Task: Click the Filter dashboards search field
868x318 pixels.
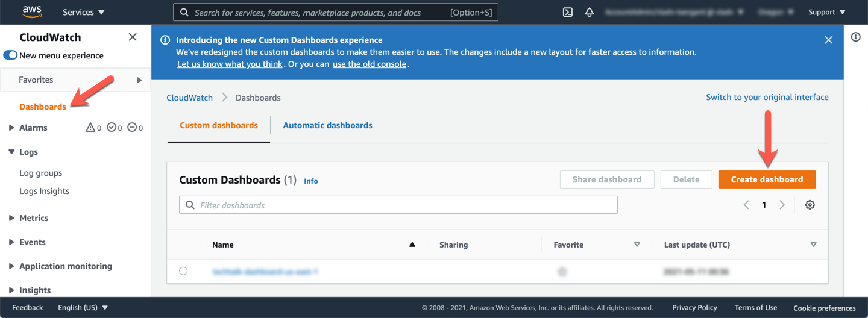Action: 398,205
